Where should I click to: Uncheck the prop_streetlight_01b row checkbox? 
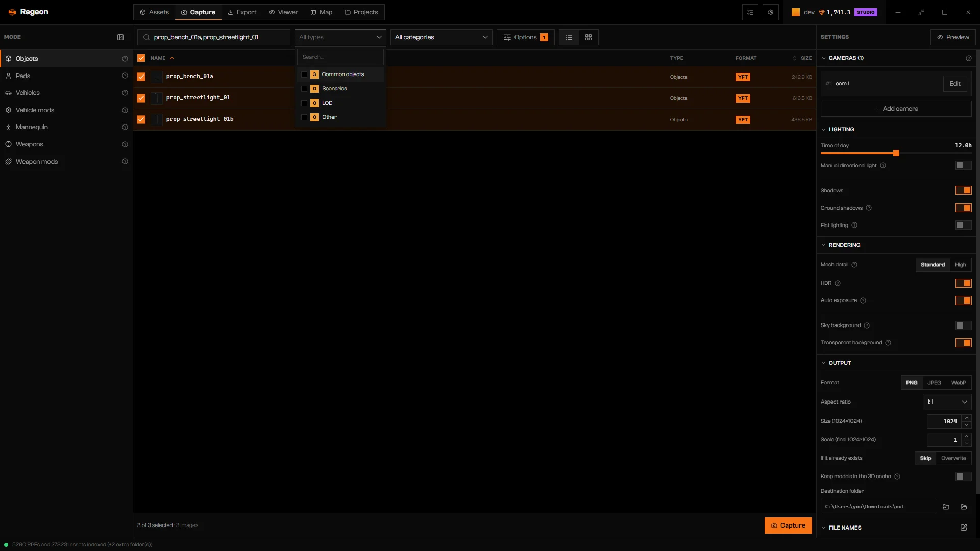141,119
